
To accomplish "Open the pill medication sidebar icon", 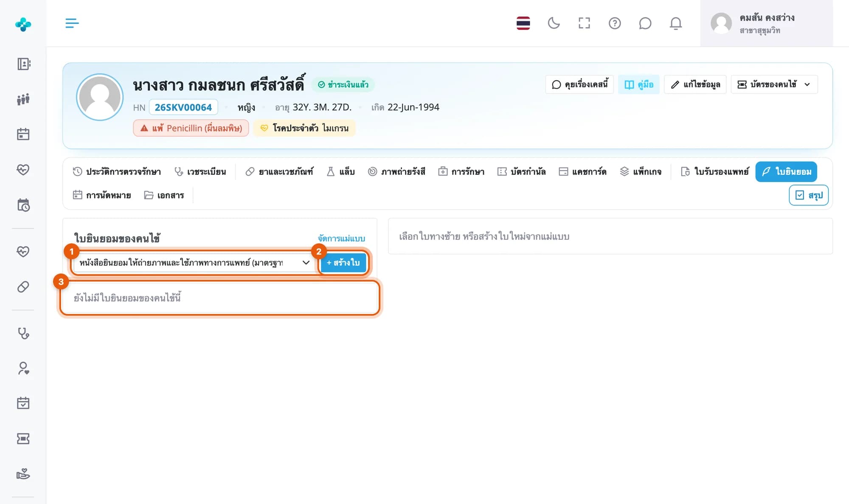I will click(x=23, y=287).
